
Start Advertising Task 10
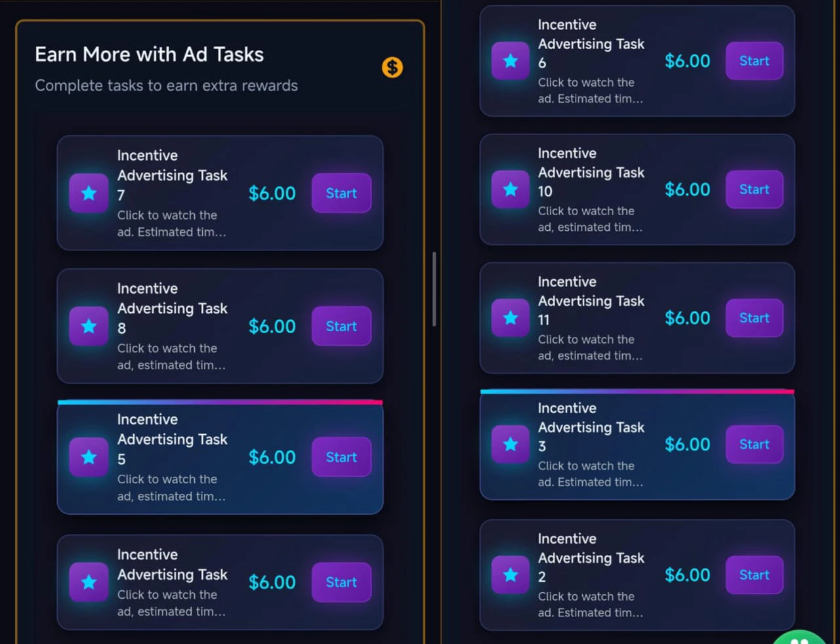pos(753,189)
